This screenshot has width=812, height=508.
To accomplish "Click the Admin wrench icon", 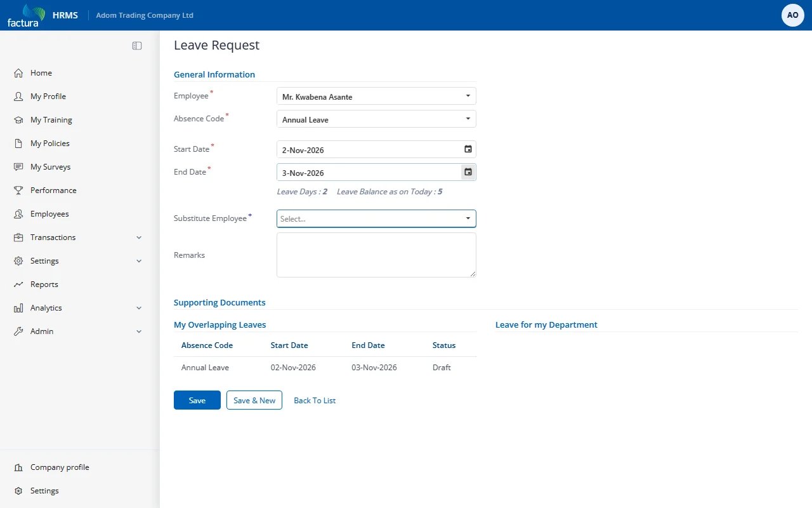I will [18, 331].
